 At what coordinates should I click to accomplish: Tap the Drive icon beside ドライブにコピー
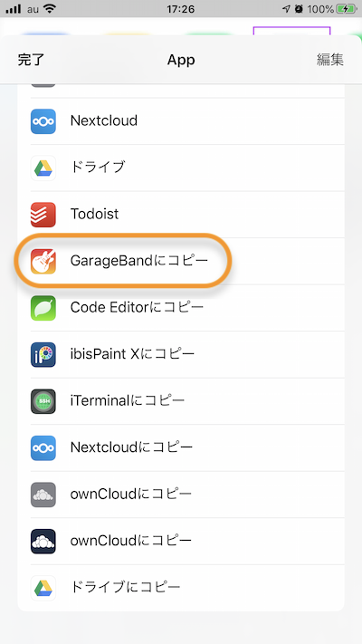pos(43,588)
